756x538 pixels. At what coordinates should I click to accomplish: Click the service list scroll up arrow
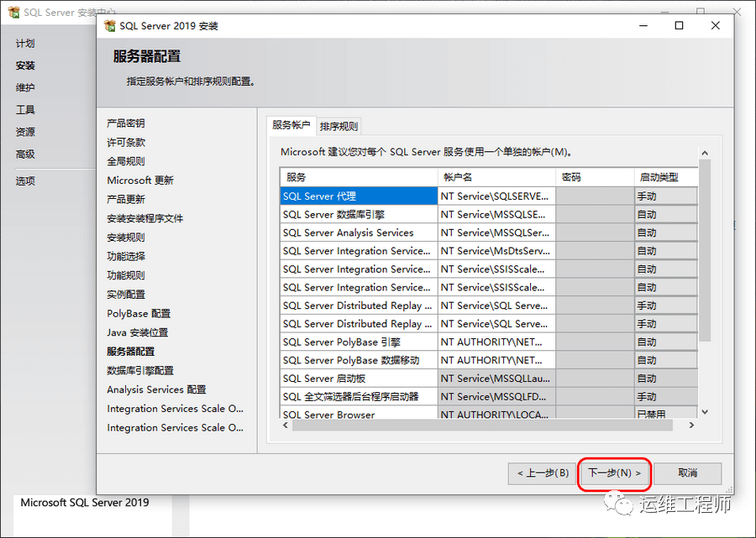click(705, 153)
